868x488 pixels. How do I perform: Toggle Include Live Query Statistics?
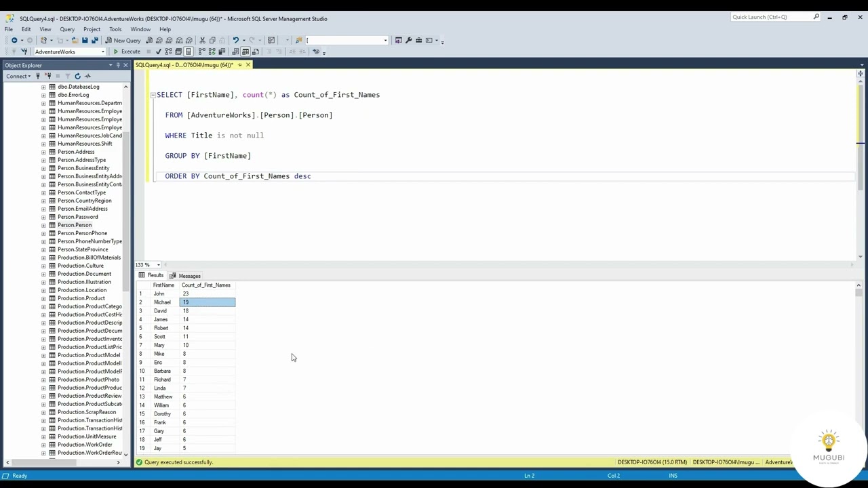point(212,52)
